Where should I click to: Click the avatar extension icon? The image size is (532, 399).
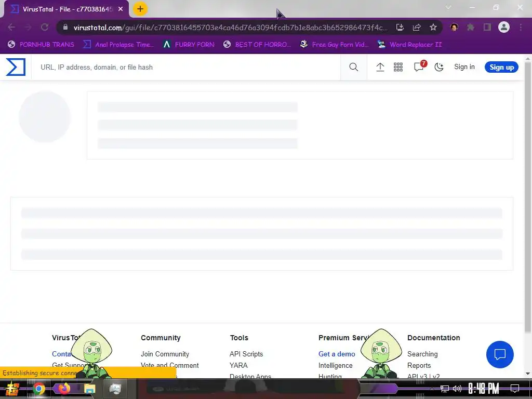click(454, 27)
